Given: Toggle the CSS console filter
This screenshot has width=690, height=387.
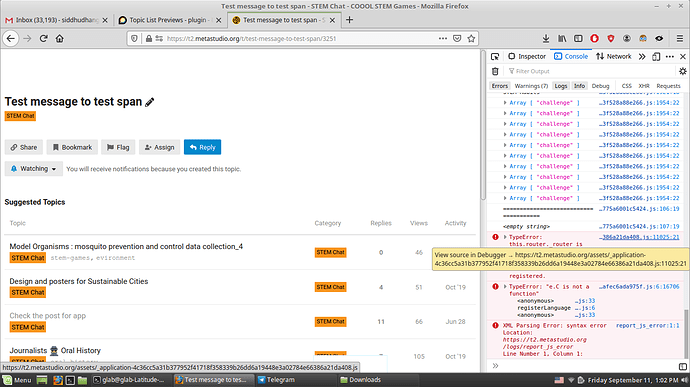Looking at the screenshot, I should (627, 86).
